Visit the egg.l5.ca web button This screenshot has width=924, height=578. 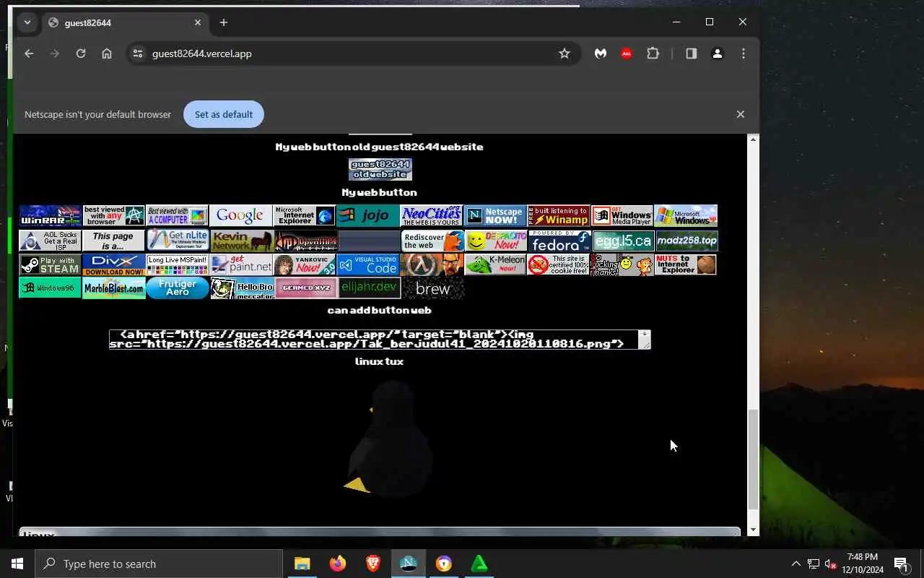(x=623, y=241)
